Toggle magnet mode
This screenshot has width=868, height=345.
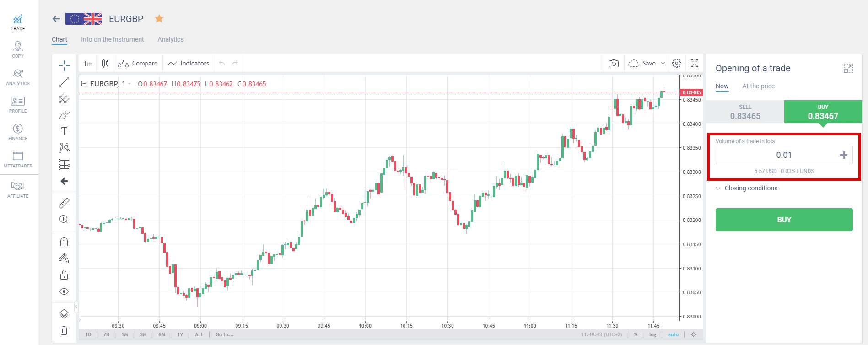(x=64, y=242)
